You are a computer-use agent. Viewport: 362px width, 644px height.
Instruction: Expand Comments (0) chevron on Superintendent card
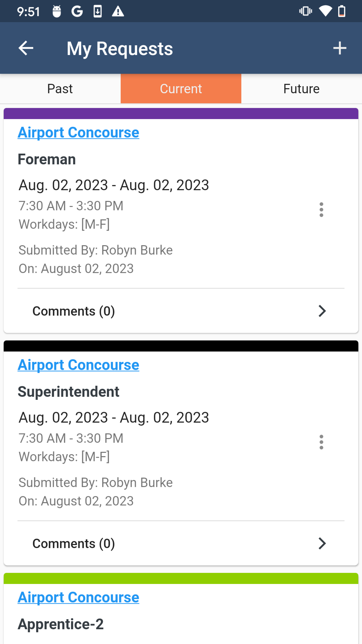(x=322, y=544)
